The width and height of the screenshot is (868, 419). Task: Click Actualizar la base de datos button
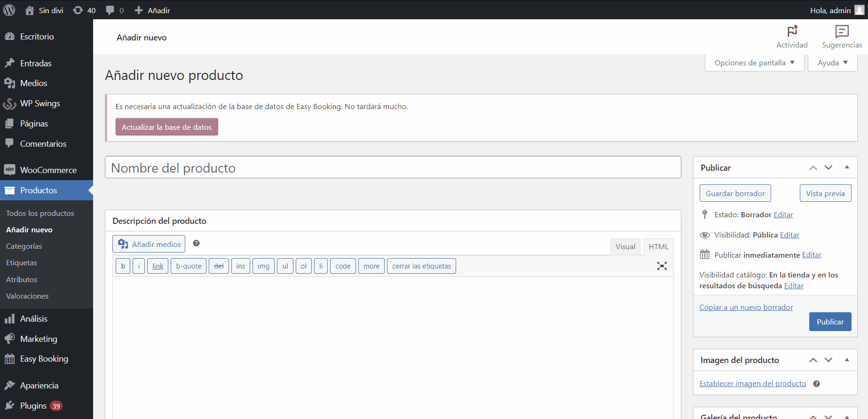[x=166, y=127]
